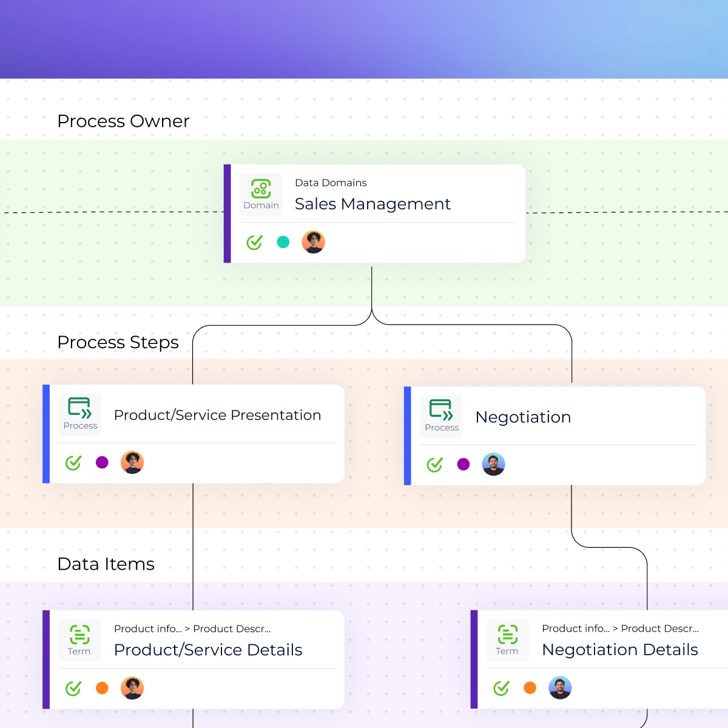Click orange status dot on Negotiation Details card
This screenshot has height=728, width=728.
tap(530, 688)
